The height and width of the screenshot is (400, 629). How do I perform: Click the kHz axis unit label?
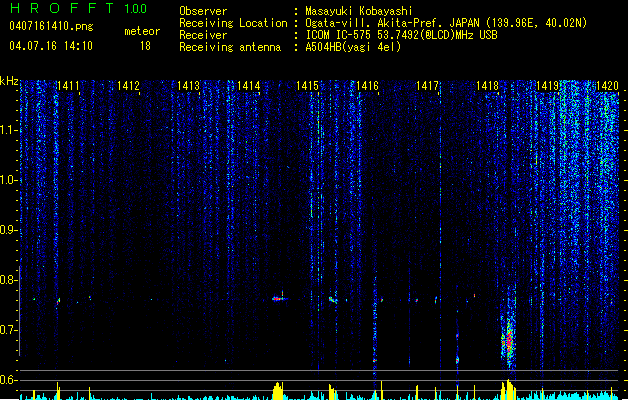click(x=9, y=81)
